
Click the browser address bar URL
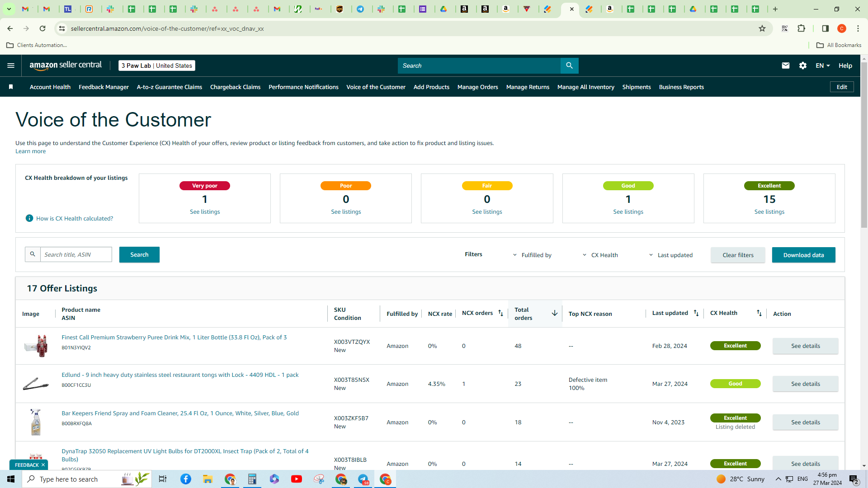click(x=167, y=28)
